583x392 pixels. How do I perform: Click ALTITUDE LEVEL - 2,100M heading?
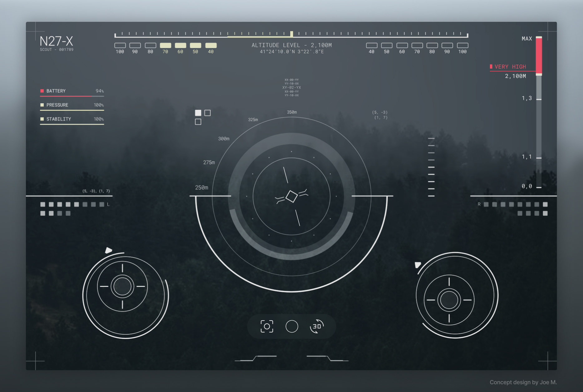291,45
